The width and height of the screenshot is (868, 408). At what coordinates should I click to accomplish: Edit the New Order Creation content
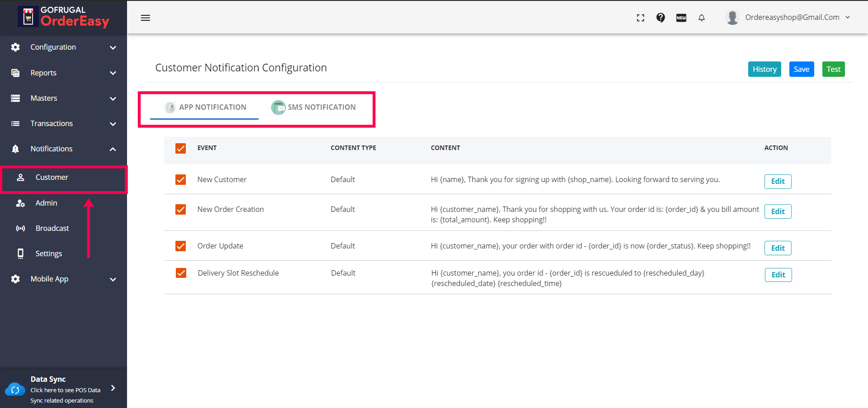pos(778,211)
